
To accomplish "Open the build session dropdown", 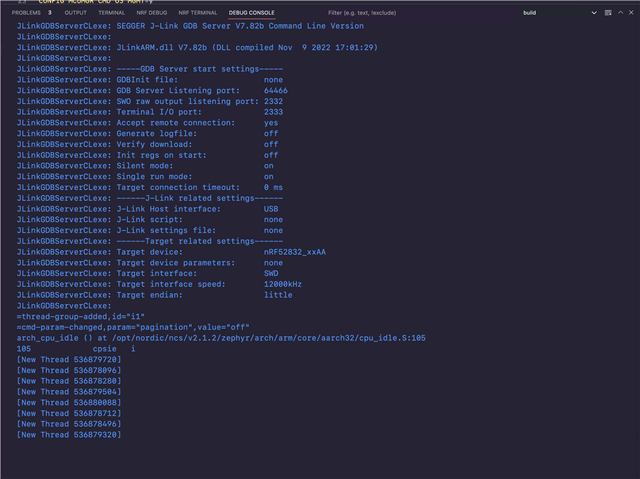I will click(560, 13).
